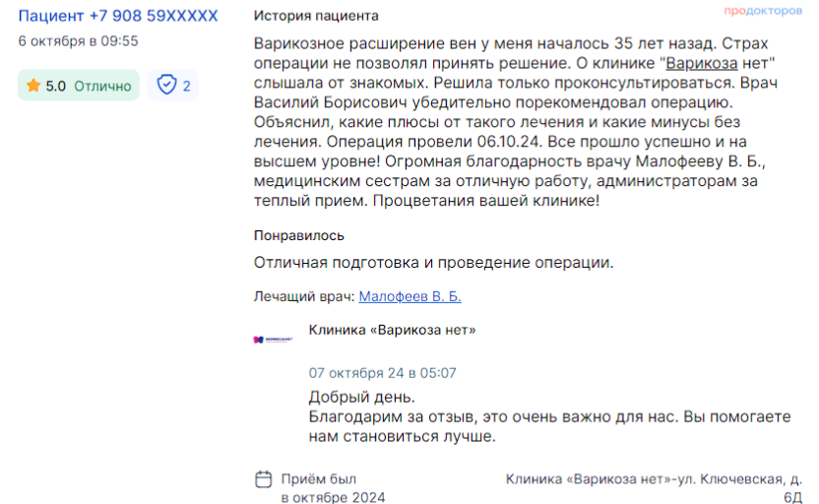Screen dimensions: 819x504
Task: Click the Лечащий врач label
Action: [304, 296]
